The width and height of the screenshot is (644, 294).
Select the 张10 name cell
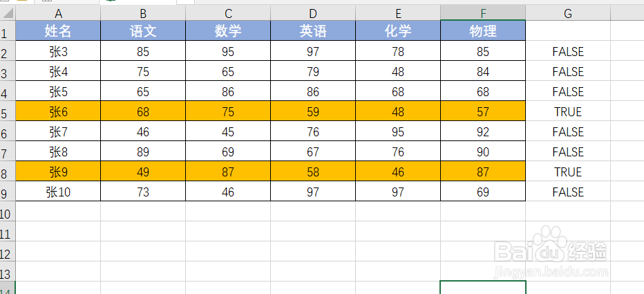(x=58, y=192)
